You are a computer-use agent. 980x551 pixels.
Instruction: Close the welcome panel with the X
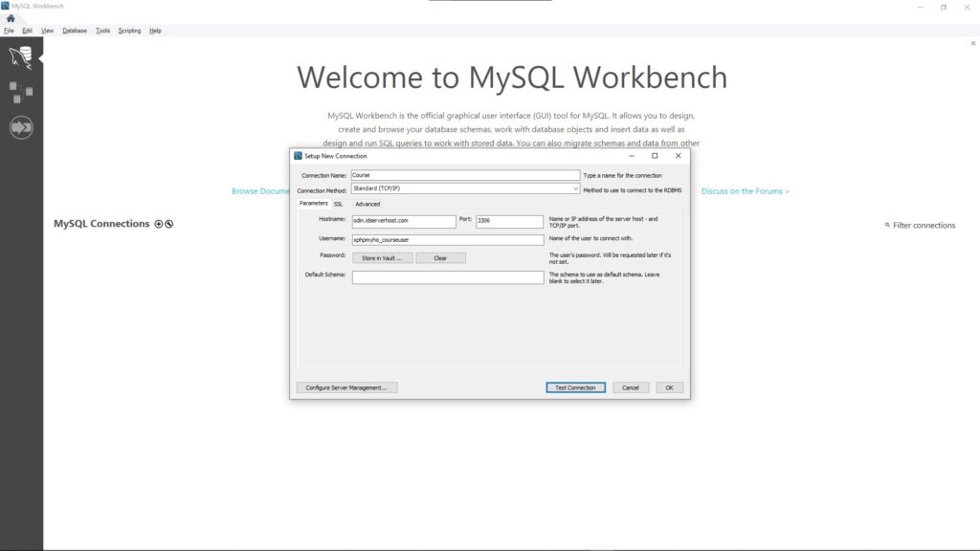coord(972,44)
